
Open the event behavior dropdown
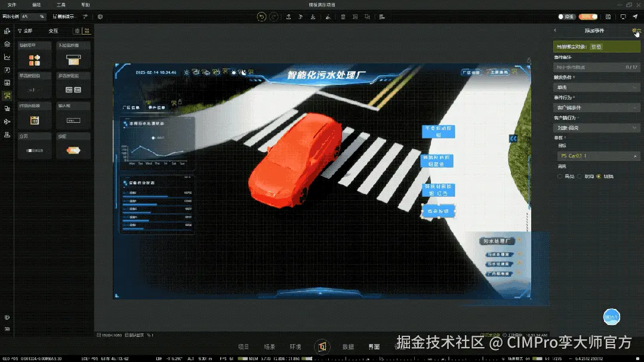point(597,107)
